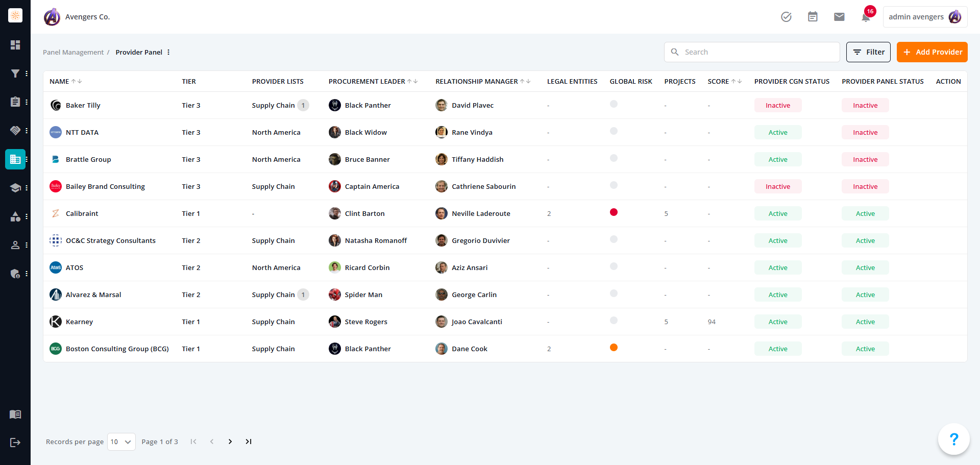The height and width of the screenshot is (465, 980).
Task: Click the Add Provider button
Action: point(932,52)
